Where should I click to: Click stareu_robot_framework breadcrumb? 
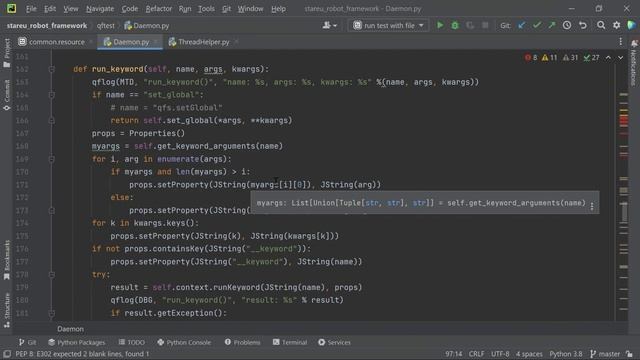click(47, 26)
